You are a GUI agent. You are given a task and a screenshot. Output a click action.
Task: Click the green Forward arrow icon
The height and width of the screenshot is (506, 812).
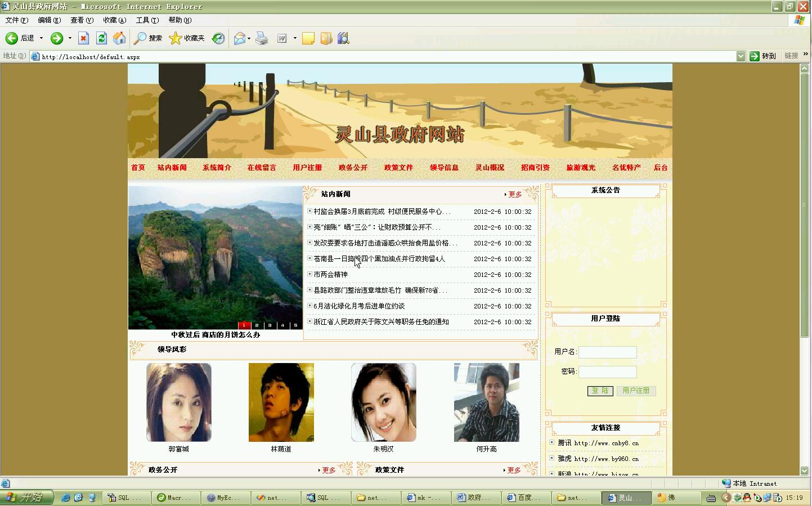(56, 38)
